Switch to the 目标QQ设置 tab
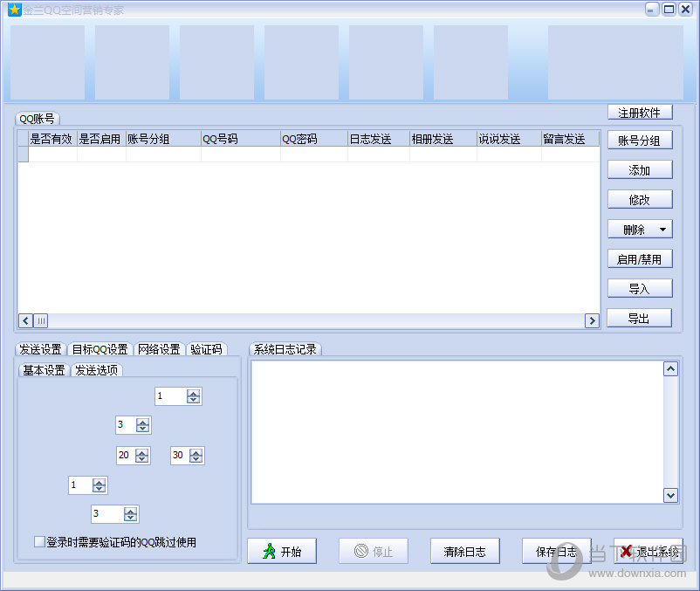700x591 pixels. pyautogui.click(x=100, y=348)
